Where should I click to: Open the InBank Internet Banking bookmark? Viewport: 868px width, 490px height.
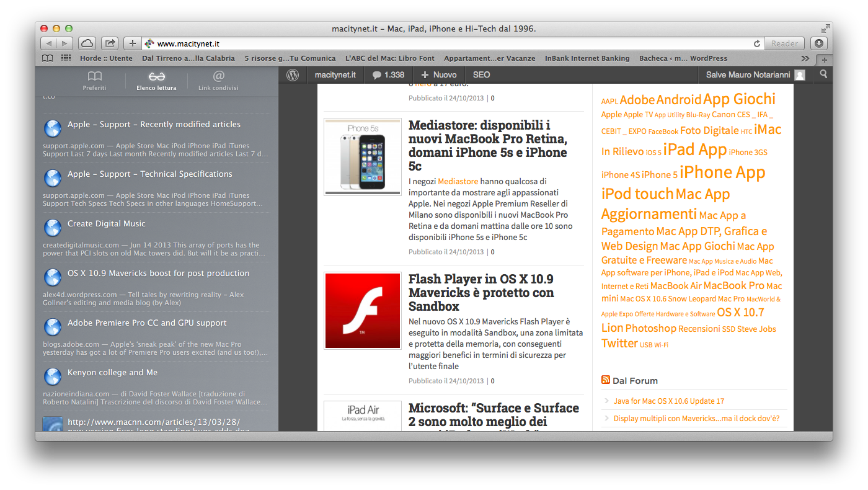click(x=587, y=58)
